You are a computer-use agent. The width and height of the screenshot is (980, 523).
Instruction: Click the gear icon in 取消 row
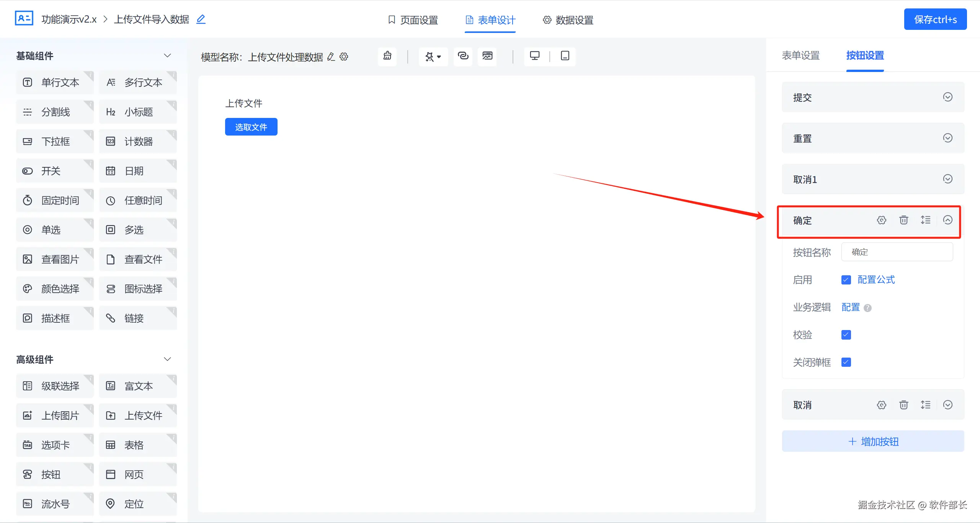[881, 405]
